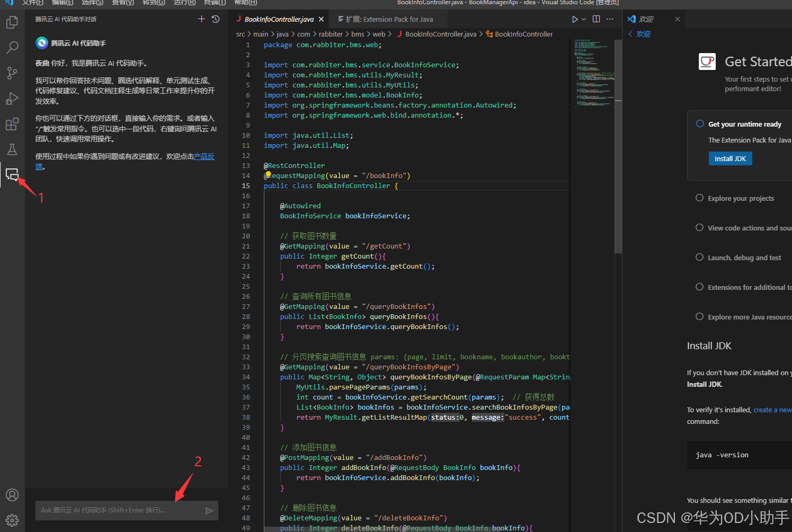
Task: Expand the Run button dropdown arrow
Action: click(584, 19)
